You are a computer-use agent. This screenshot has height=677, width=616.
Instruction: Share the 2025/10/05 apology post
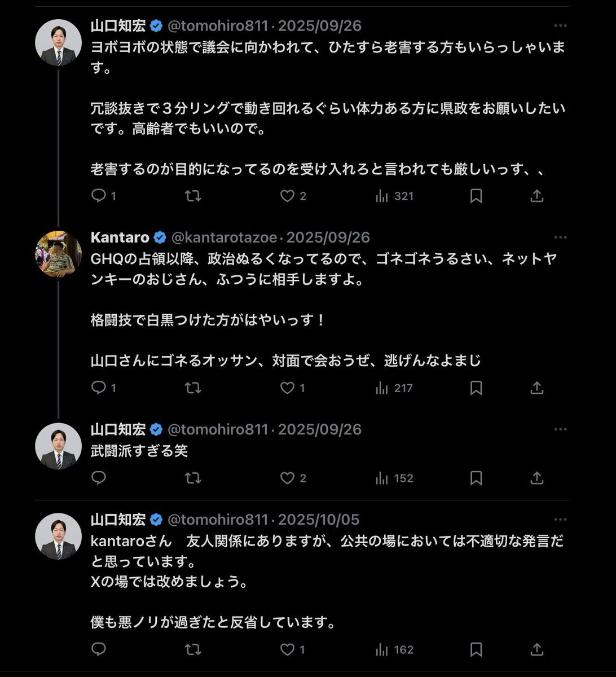click(537, 650)
